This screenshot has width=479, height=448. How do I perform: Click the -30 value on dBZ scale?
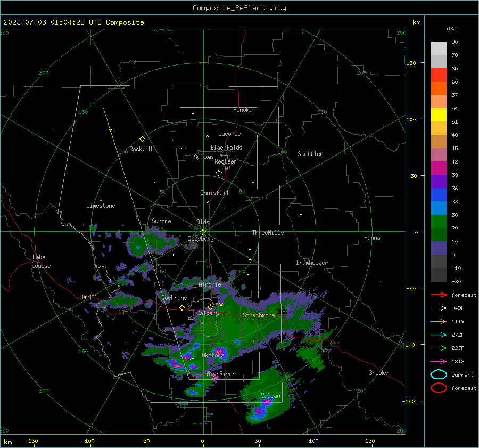coord(456,282)
